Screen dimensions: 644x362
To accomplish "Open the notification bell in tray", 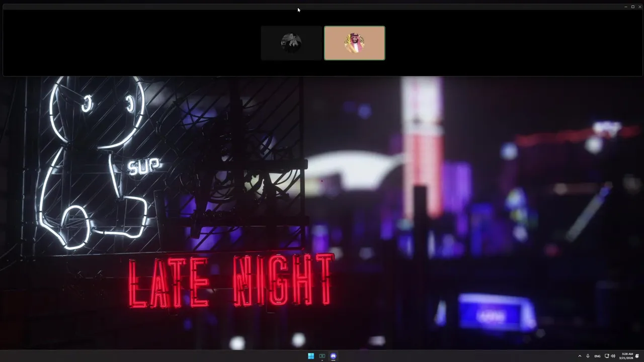I will click(637, 356).
